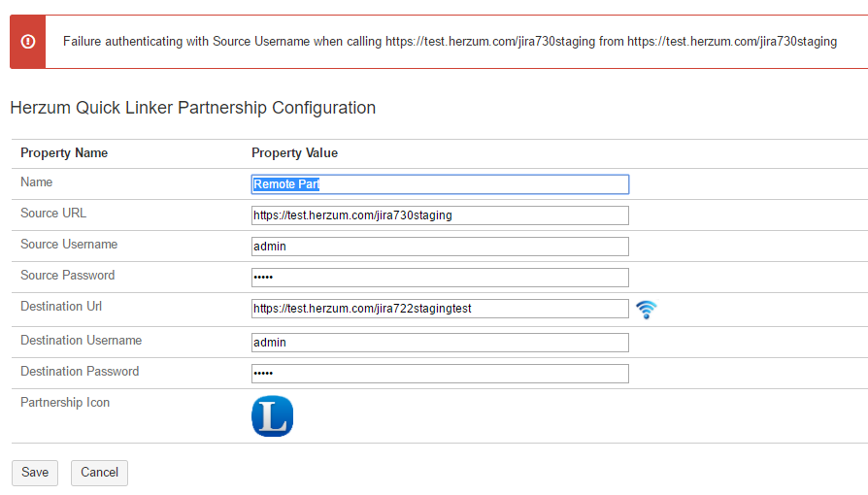Click the blue L partnership icon
Image resolution: width=868 pixels, height=495 pixels.
click(272, 416)
